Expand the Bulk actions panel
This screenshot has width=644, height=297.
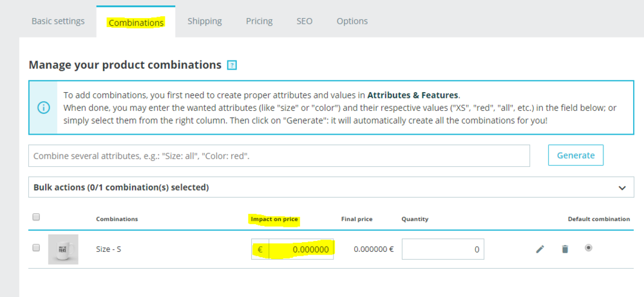tap(322, 187)
